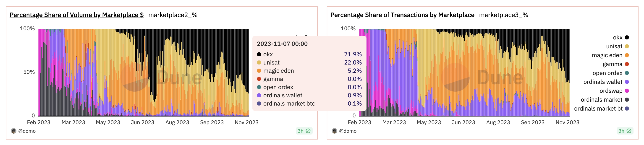The image size is (644, 145).
Task: Toggle the ordinals market legend entry
Action: [x=605, y=100]
